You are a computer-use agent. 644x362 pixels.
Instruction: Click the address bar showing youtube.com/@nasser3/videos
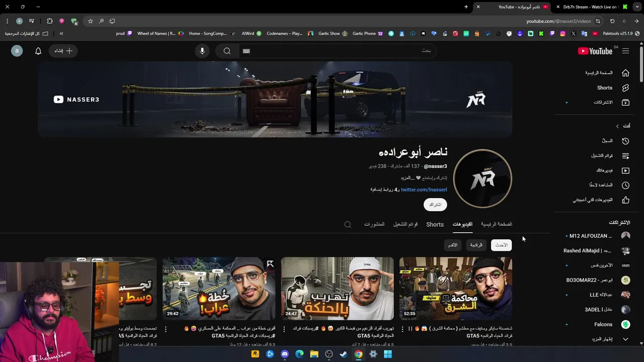tap(558, 21)
